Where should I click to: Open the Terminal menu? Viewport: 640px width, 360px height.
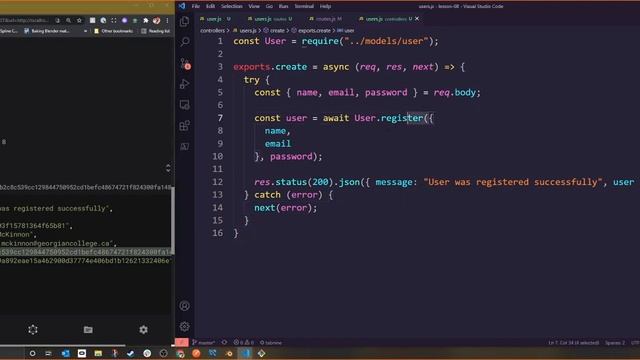(304, 6)
